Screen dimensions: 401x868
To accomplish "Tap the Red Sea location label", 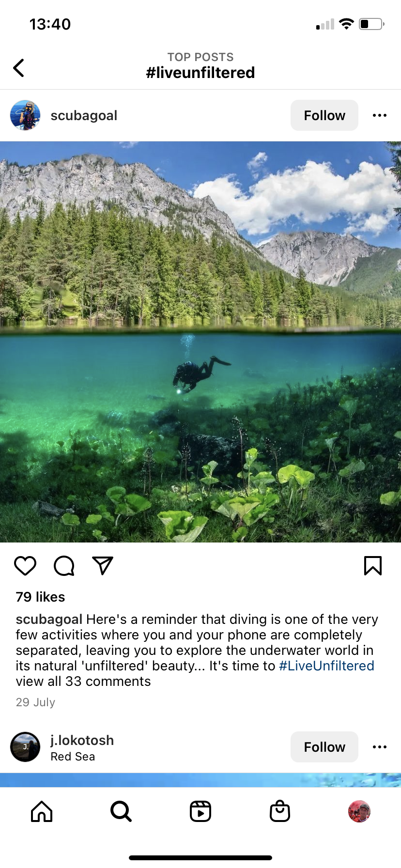I will click(x=73, y=757).
